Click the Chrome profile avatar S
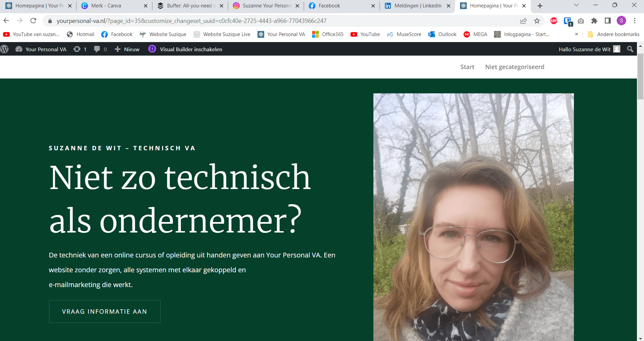 [622, 21]
